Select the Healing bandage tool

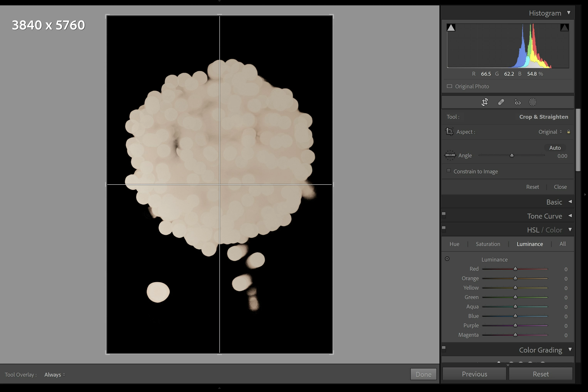pos(501,102)
